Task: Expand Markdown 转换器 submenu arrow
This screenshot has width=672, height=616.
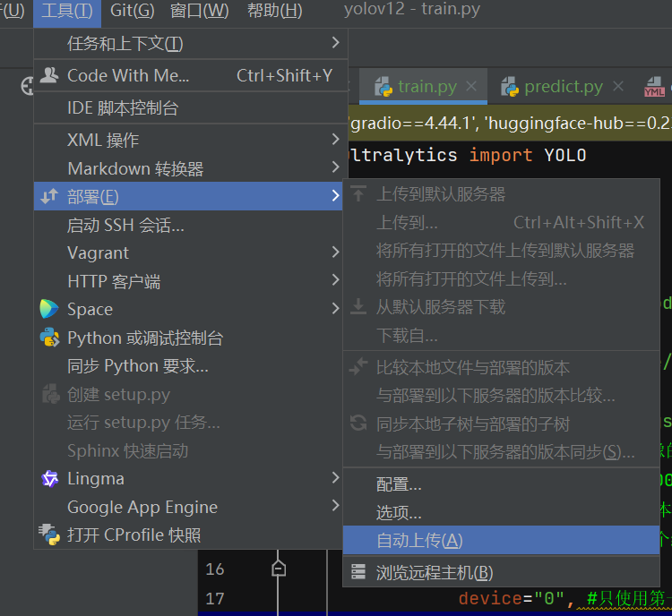Action: [x=336, y=167]
